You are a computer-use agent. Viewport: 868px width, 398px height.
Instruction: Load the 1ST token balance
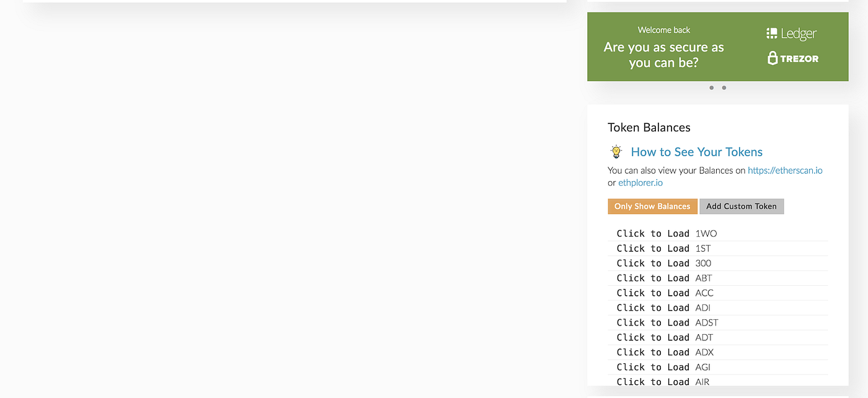pos(653,249)
